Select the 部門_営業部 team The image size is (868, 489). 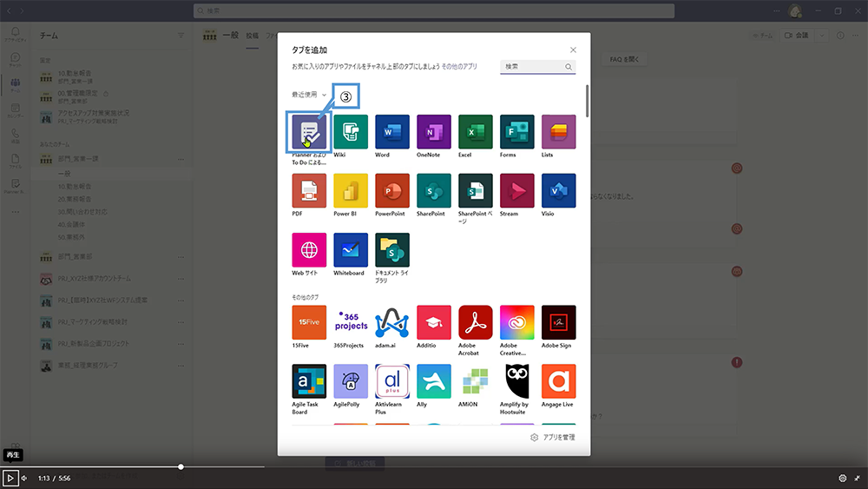pos(75,257)
